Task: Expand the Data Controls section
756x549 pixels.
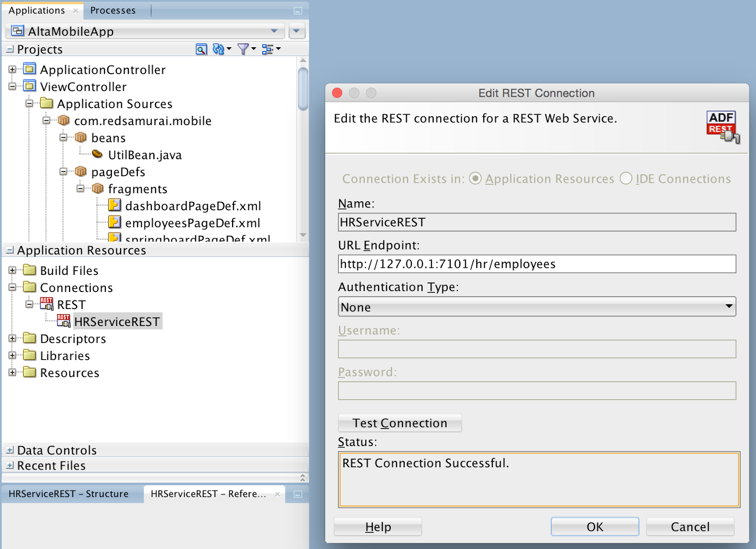Action: 10,450
